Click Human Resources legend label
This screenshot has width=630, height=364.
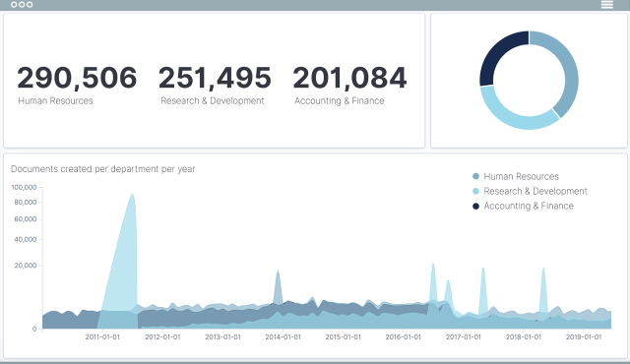pyautogui.click(x=521, y=176)
